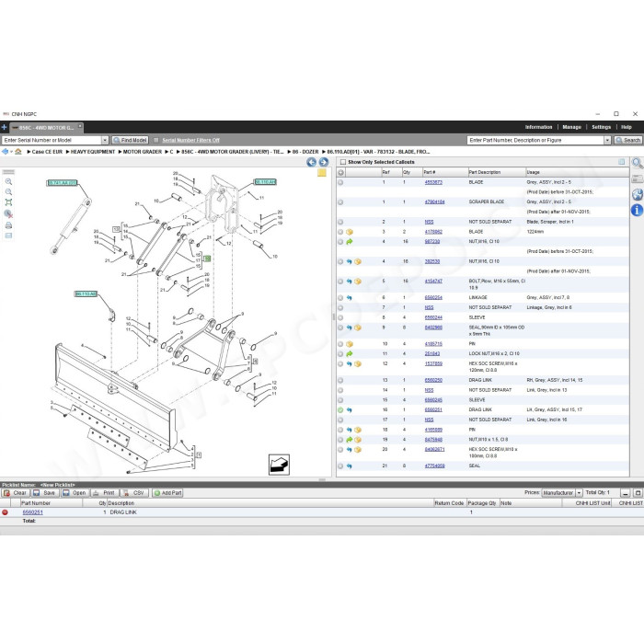Click the cyan 86.110.AH callout label
This screenshot has width=644, height=644.
pyautogui.click(x=265, y=182)
